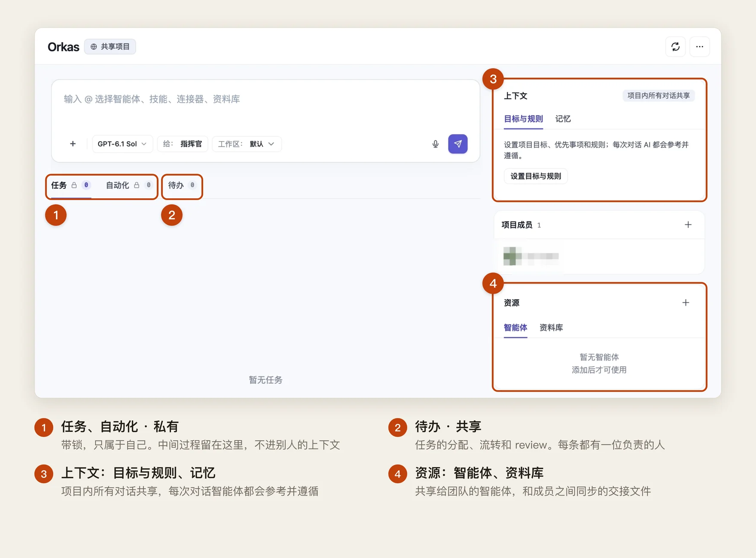Click the plus attachment icon in input box
The height and width of the screenshot is (558, 756).
pos(73,144)
